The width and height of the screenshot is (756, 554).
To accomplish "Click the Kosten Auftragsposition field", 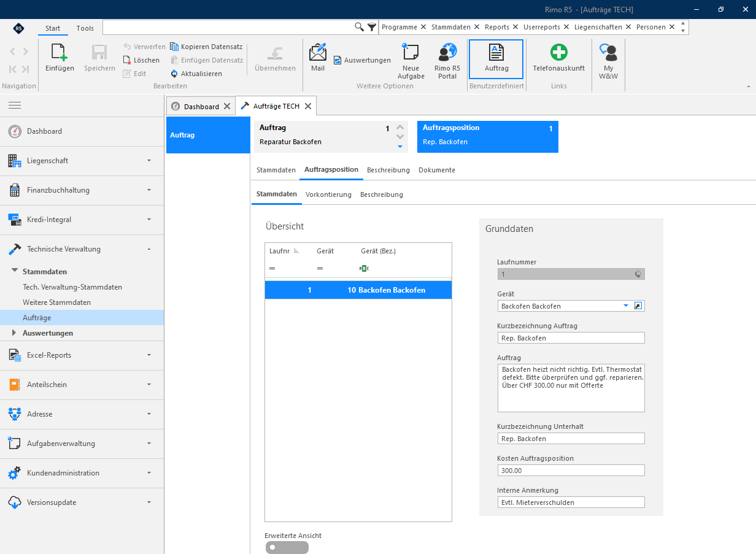I will (x=571, y=471).
